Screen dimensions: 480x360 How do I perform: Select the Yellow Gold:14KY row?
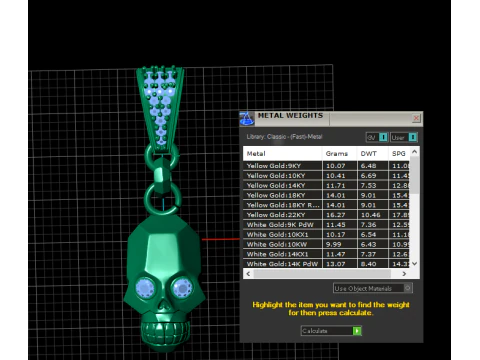(x=326, y=185)
